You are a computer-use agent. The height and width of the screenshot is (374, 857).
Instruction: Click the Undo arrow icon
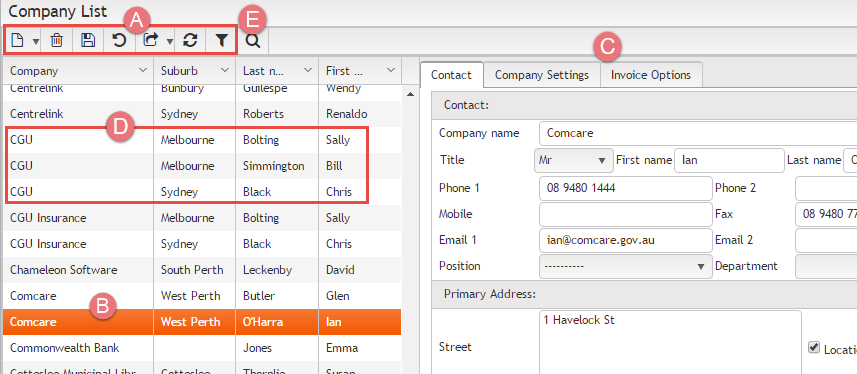coord(119,40)
